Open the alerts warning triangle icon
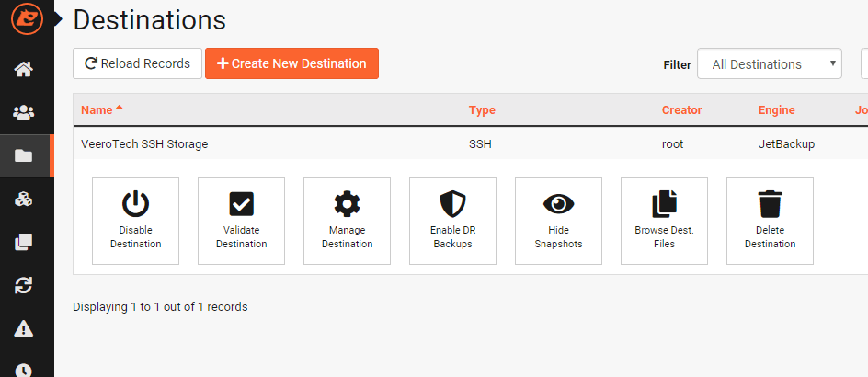Image resolution: width=868 pixels, height=377 pixels. 24,328
